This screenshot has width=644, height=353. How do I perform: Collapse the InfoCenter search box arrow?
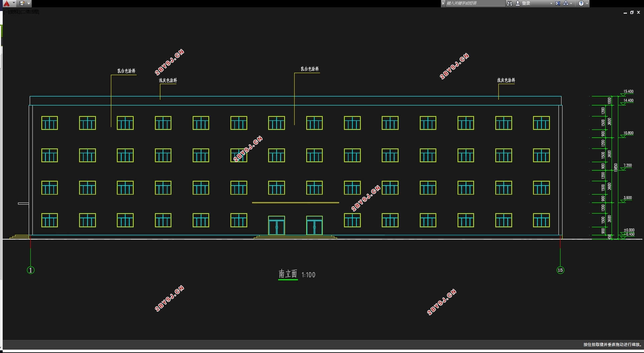[443, 3]
